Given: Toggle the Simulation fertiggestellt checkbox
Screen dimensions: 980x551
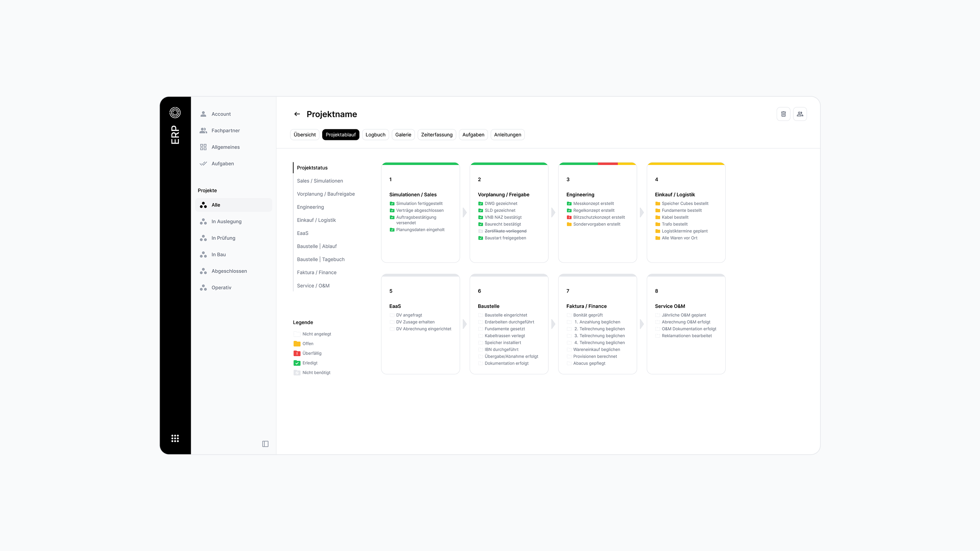Looking at the screenshot, I should [392, 204].
